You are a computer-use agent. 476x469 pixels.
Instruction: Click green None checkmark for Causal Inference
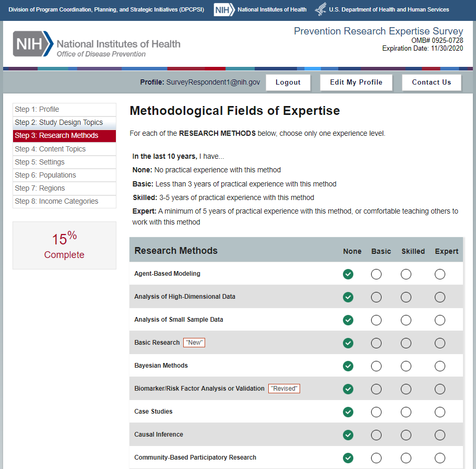coord(348,435)
